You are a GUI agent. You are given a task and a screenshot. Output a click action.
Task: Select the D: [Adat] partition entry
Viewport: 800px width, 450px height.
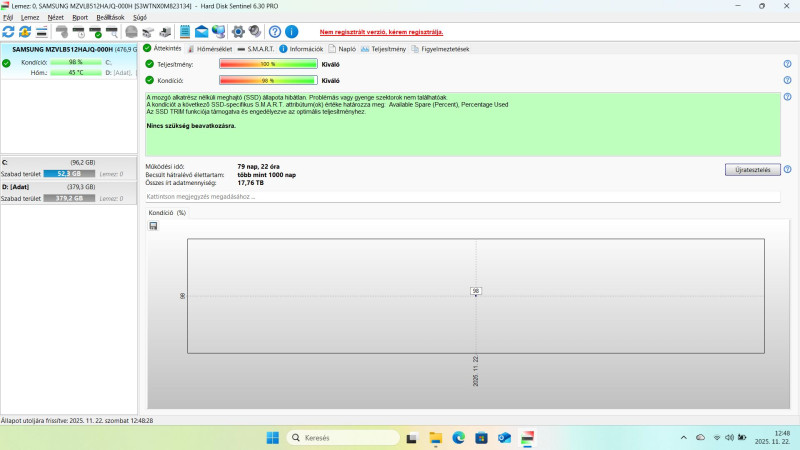(68, 192)
